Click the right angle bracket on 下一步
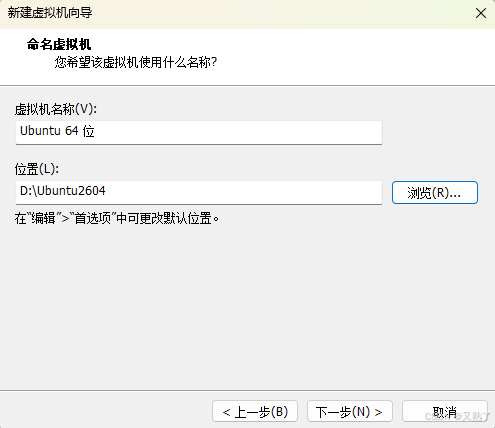 [x=378, y=412]
